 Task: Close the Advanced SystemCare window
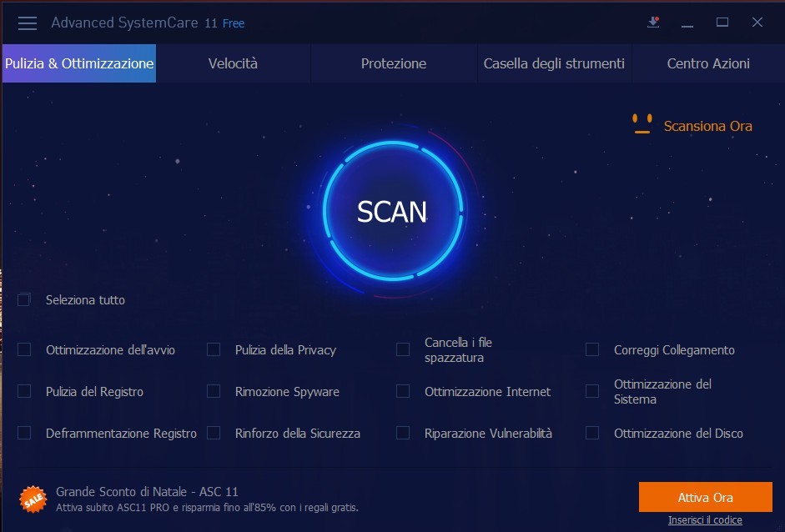tap(757, 23)
